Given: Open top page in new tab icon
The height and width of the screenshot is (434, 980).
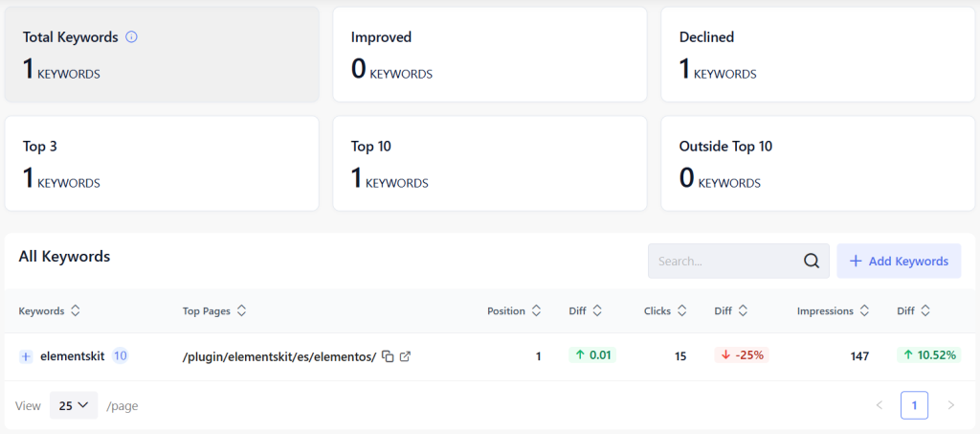Looking at the screenshot, I should point(405,356).
